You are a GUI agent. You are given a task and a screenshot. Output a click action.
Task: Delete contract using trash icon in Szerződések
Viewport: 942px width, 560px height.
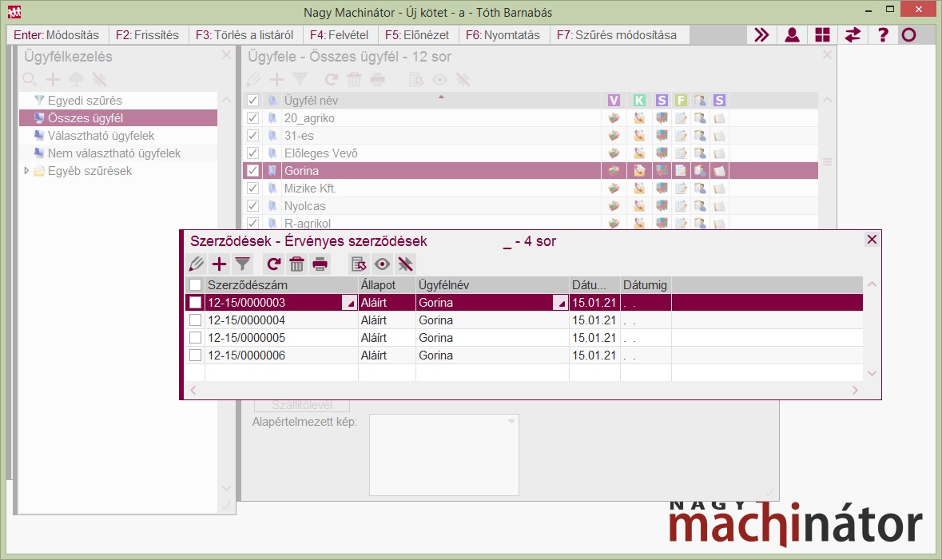click(296, 264)
